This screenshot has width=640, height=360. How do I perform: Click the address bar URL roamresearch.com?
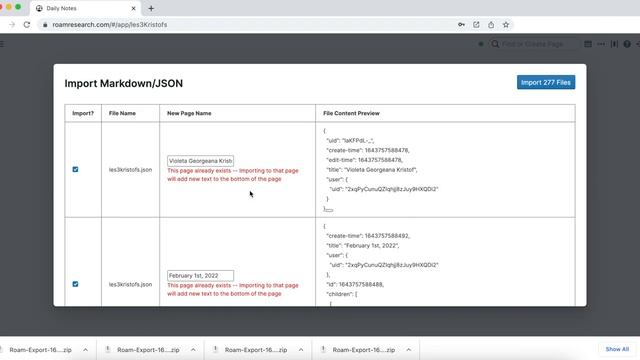(110, 24)
